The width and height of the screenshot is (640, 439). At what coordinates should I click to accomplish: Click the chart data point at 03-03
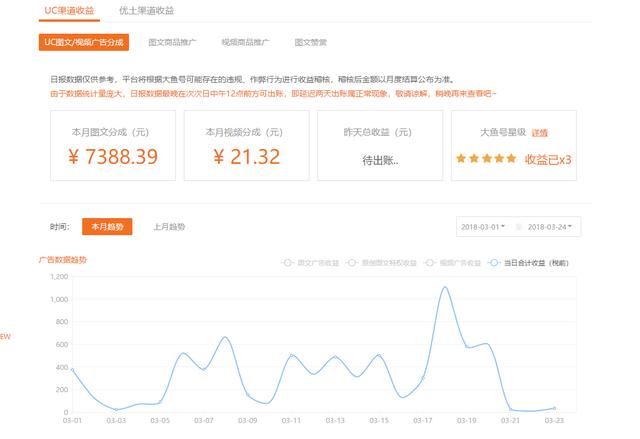point(116,409)
